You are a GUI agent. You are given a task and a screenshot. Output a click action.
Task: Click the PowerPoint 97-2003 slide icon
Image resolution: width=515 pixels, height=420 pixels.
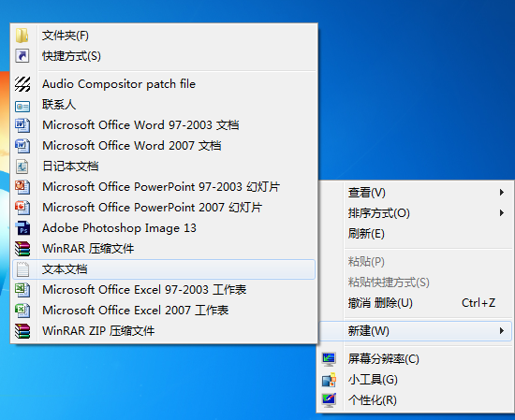click(x=22, y=187)
